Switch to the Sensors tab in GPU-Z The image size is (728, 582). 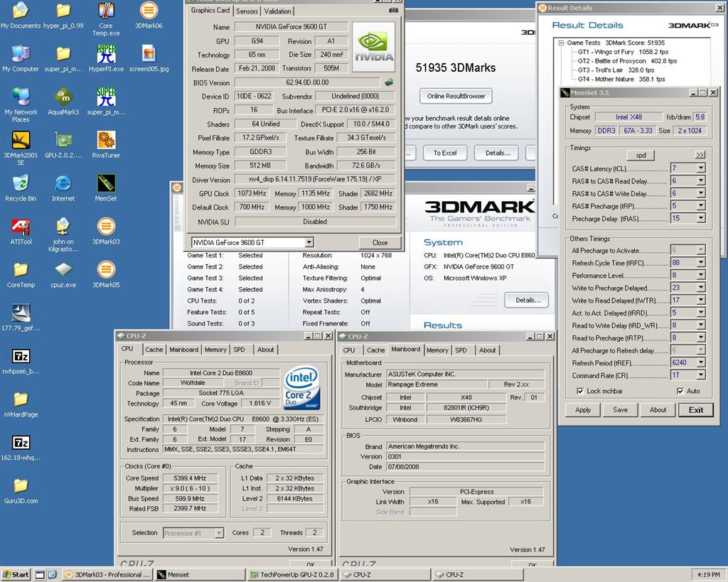pos(247,11)
